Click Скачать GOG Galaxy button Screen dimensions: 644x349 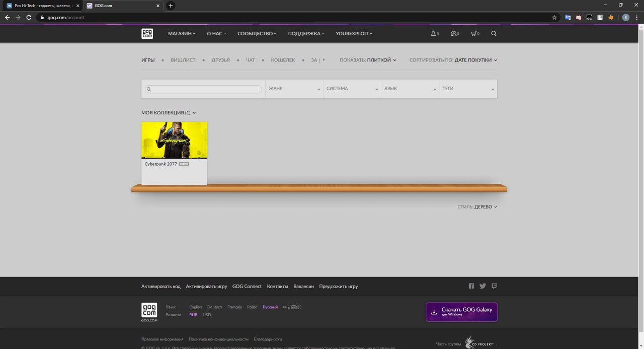pyautogui.click(x=461, y=312)
